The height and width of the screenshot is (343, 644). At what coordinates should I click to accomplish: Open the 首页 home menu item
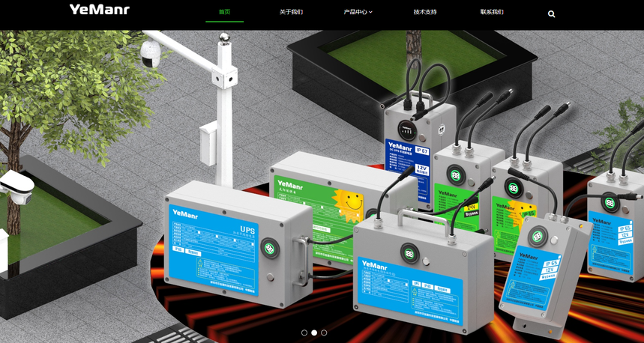224,12
